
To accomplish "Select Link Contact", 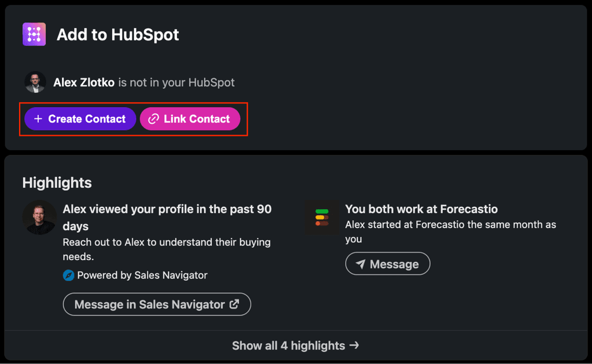I will tap(190, 118).
